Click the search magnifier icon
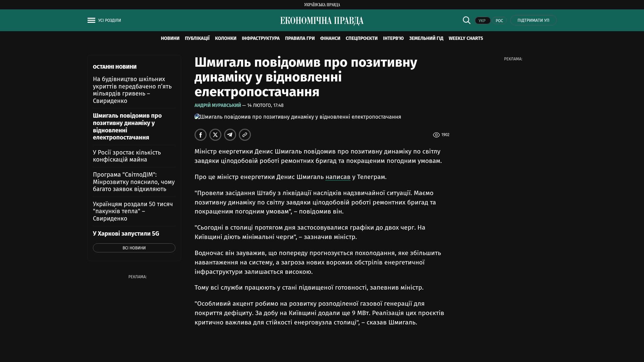This screenshot has width=644, height=362. point(467,20)
